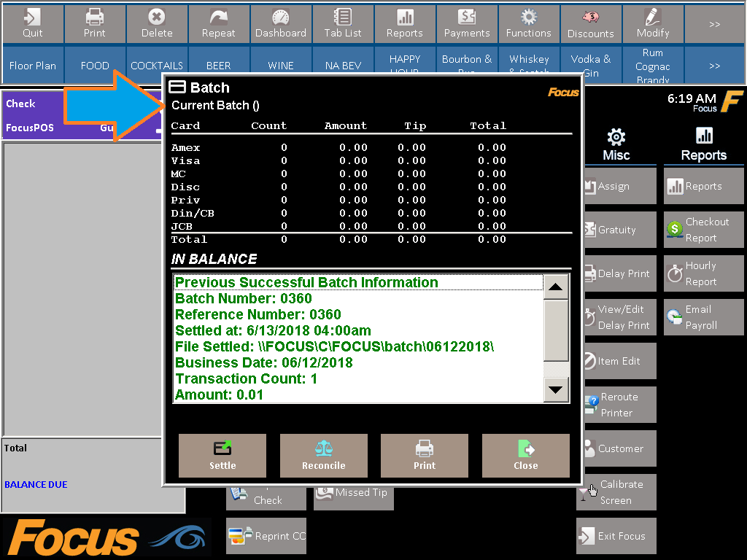Open the FOOD menu category

95,65
